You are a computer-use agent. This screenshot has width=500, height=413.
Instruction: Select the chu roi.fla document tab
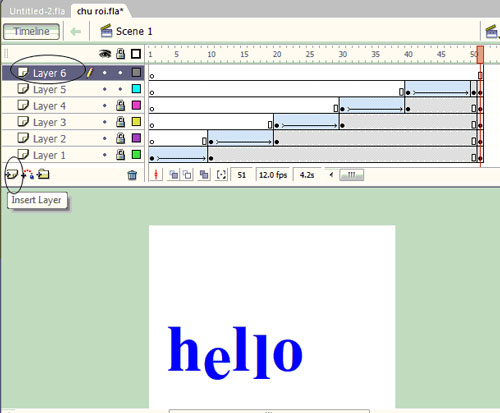tap(100, 11)
